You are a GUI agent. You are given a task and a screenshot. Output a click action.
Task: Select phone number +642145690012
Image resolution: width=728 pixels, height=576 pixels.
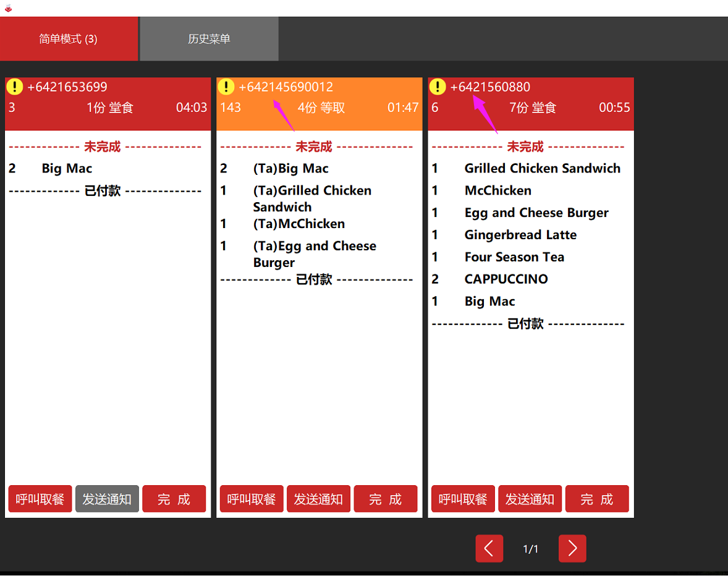click(286, 87)
